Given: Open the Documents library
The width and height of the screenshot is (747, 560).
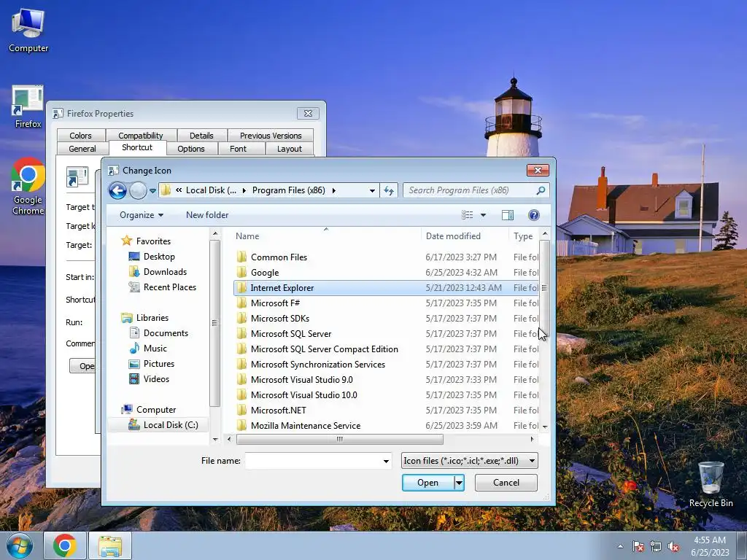Looking at the screenshot, I should coord(158,333).
